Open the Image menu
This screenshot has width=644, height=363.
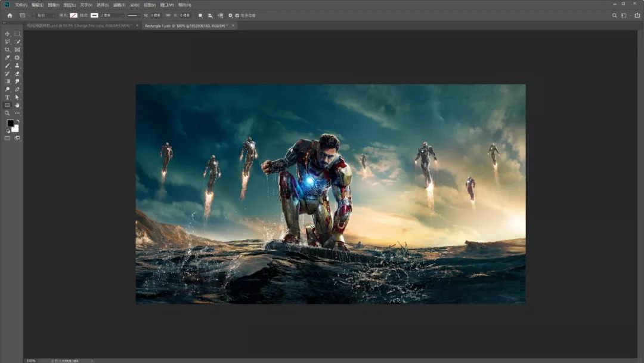54,5
